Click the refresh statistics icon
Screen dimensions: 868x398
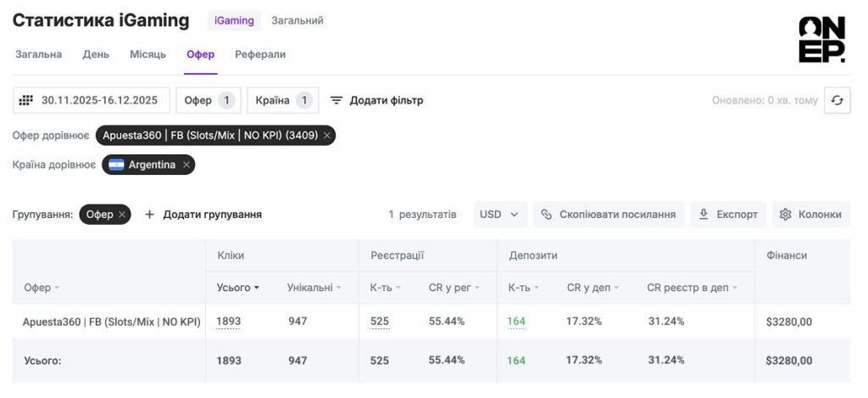click(837, 100)
